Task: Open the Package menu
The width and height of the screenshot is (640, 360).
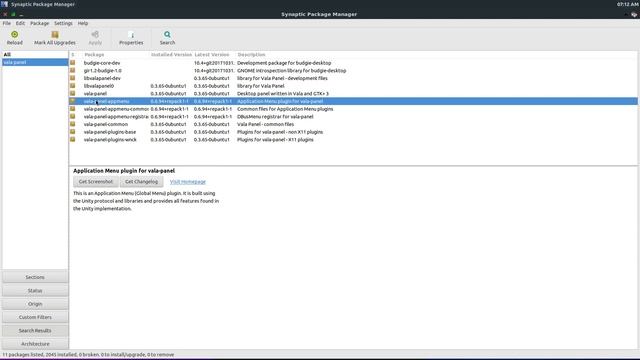Action: 40,23
